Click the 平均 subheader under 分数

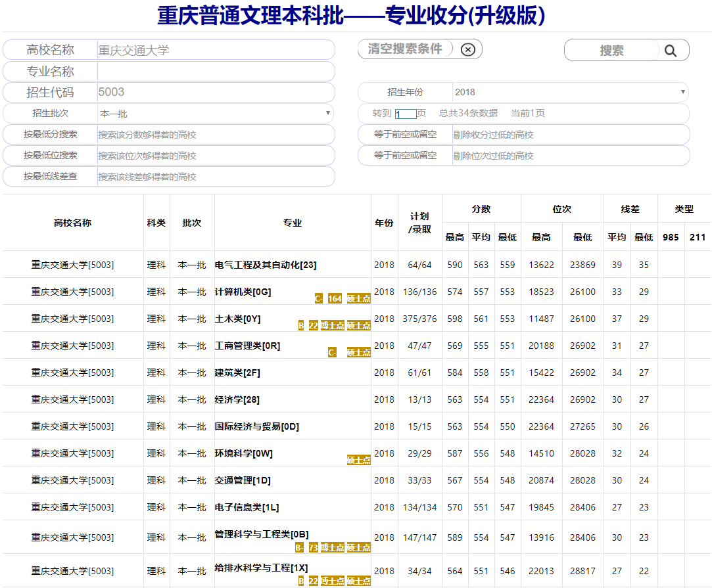pyautogui.click(x=481, y=237)
